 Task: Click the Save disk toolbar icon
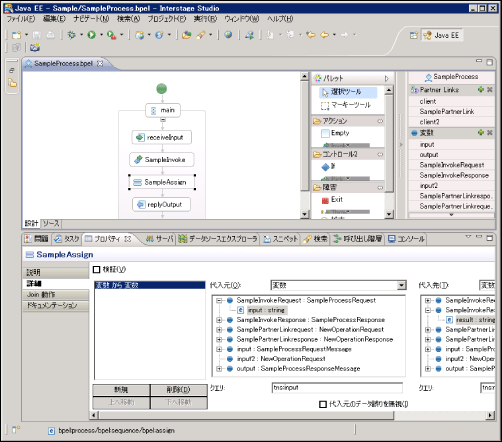pyautogui.click(x=37, y=35)
